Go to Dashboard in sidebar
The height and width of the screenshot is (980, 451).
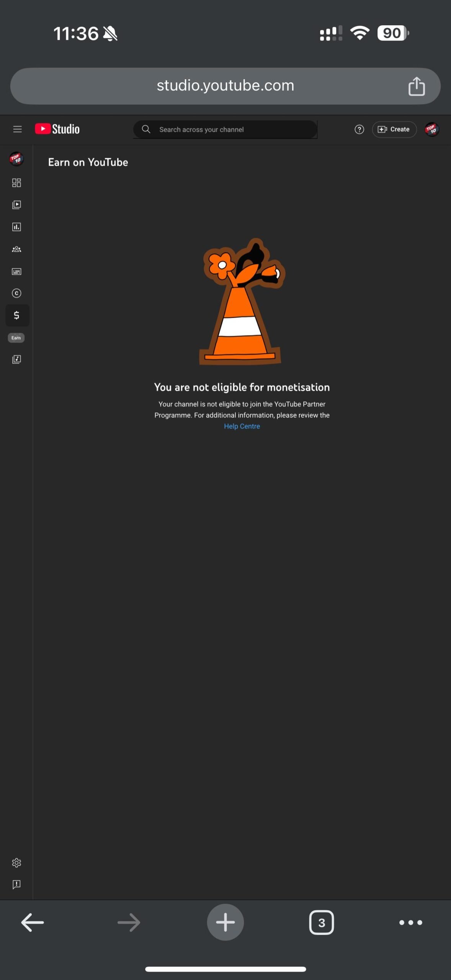point(16,183)
